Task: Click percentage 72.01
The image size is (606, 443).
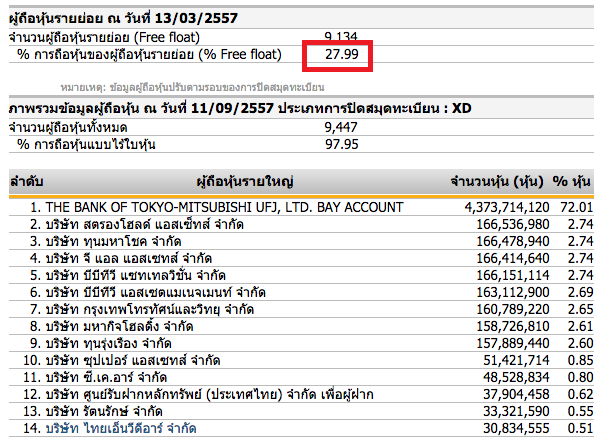Action: pyautogui.click(x=576, y=207)
